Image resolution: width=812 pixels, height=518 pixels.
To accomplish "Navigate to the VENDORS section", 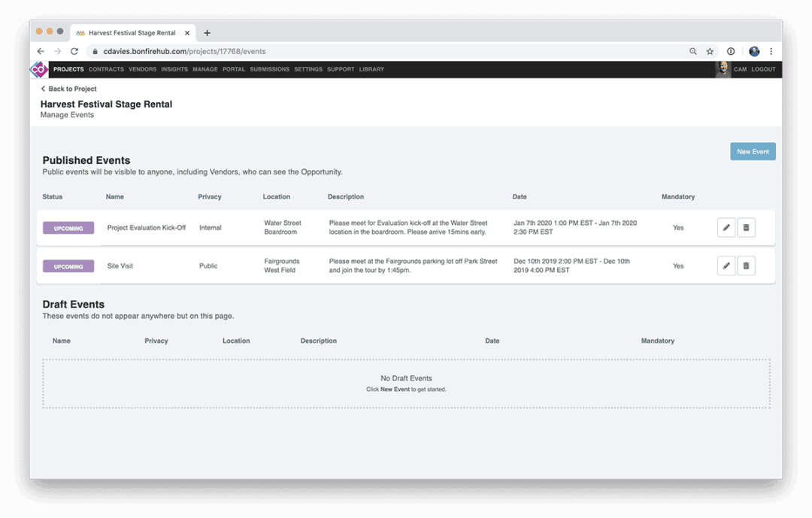I will click(x=142, y=69).
